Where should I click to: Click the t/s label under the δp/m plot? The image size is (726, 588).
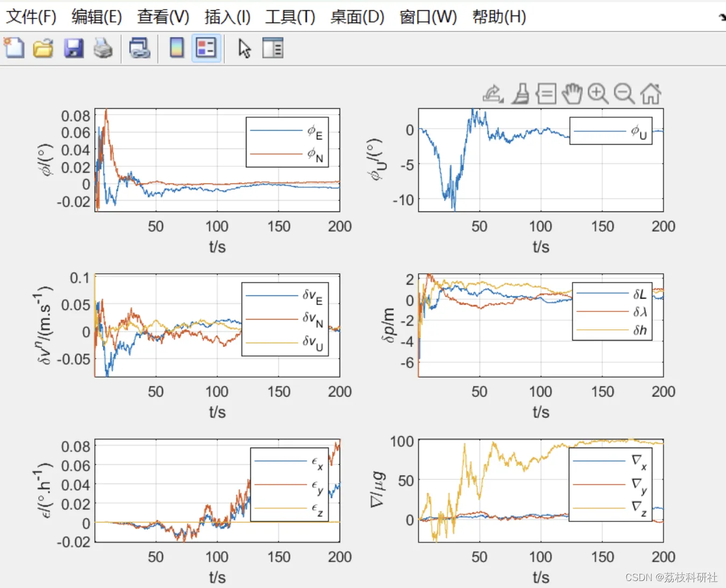(x=541, y=412)
